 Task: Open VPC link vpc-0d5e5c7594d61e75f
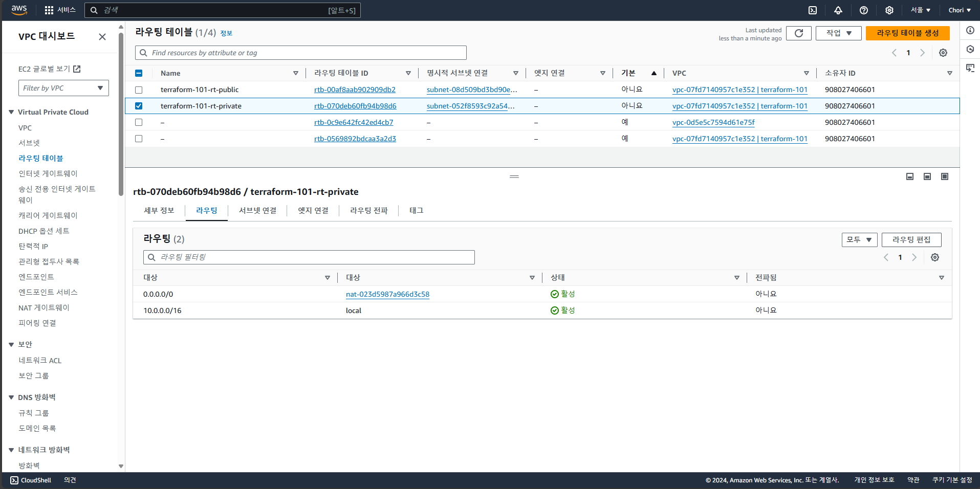pyautogui.click(x=713, y=122)
